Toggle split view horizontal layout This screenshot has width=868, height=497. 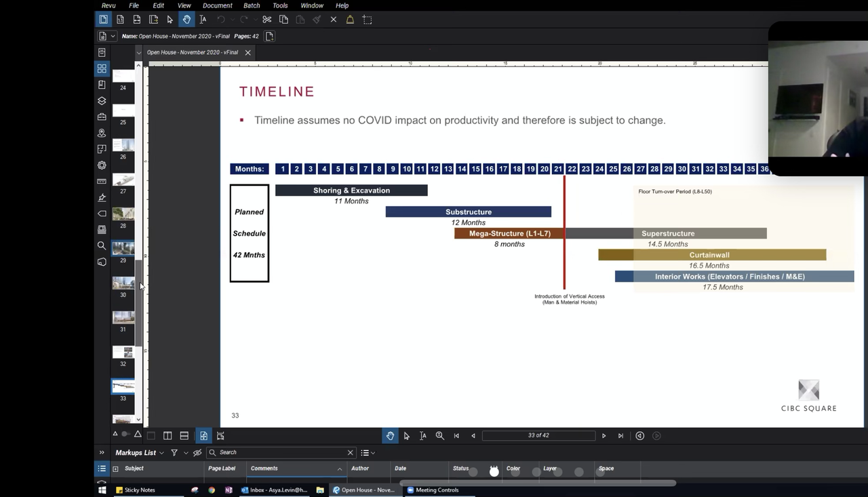(184, 436)
